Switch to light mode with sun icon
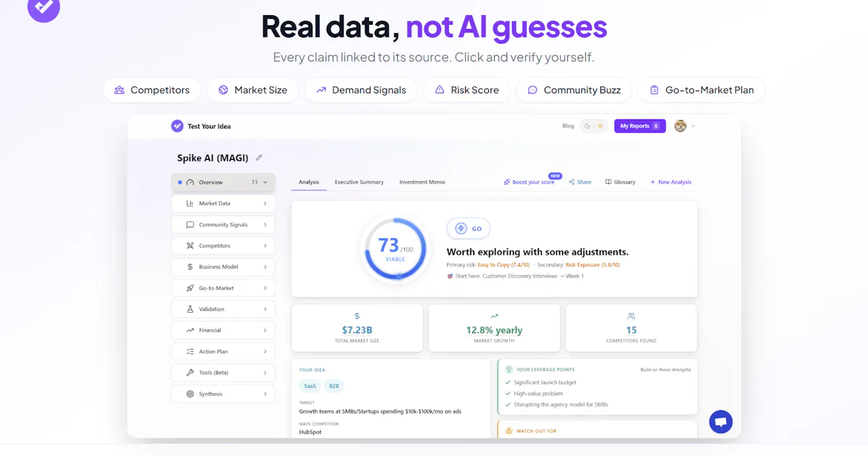This screenshot has height=456, width=868. pyautogui.click(x=600, y=126)
